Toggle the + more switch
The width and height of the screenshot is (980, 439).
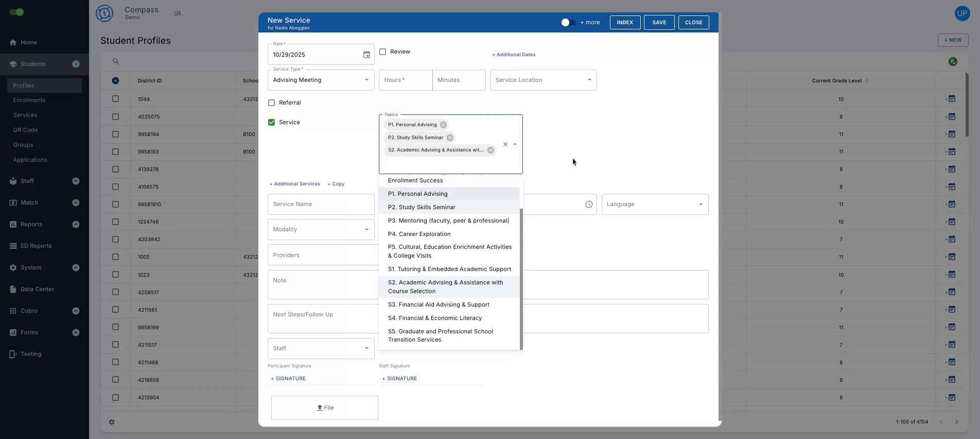[x=568, y=23]
